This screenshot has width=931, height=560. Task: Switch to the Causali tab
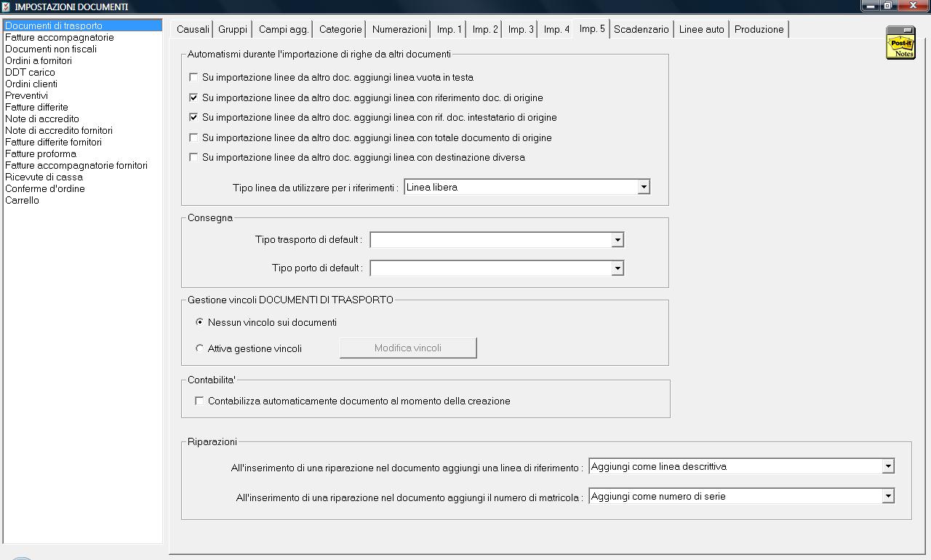coord(193,29)
